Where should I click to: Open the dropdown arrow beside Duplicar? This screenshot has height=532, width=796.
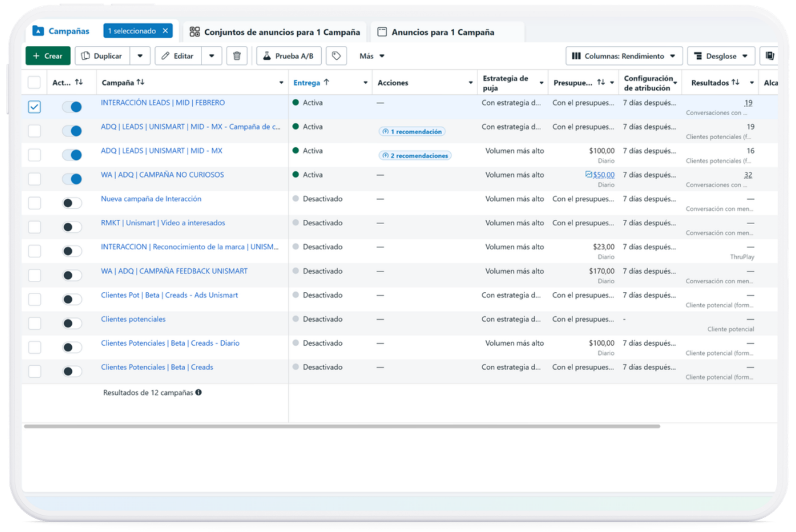140,56
